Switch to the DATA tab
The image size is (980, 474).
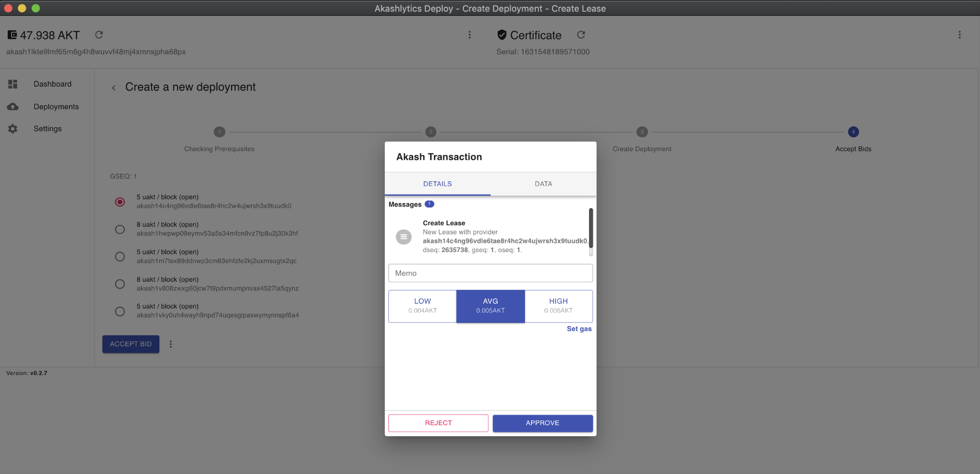click(544, 184)
